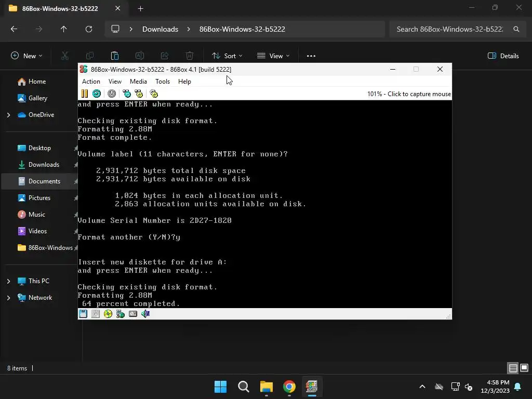Viewport: 532px width, 399px height.
Task: Select This PC in the sidebar
Action: [38, 281]
